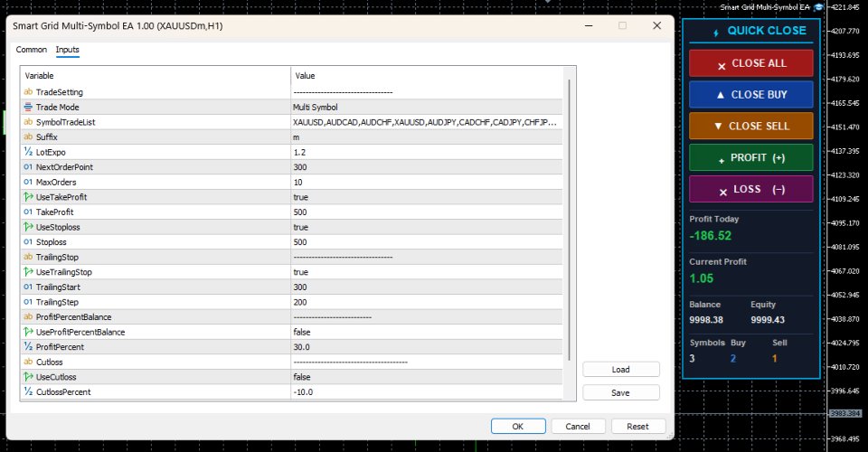Click the UseTakeProfit boolean type icon

click(x=28, y=196)
